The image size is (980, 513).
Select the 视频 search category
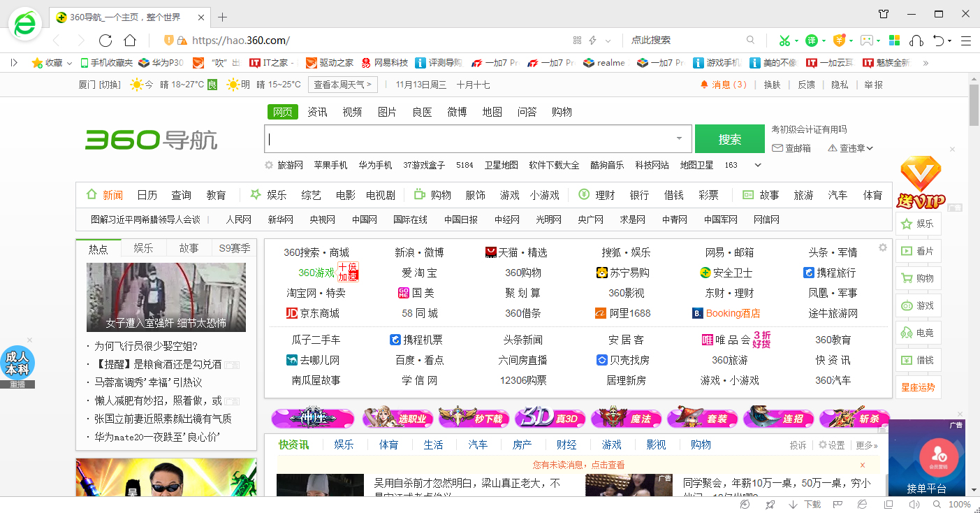click(x=352, y=112)
